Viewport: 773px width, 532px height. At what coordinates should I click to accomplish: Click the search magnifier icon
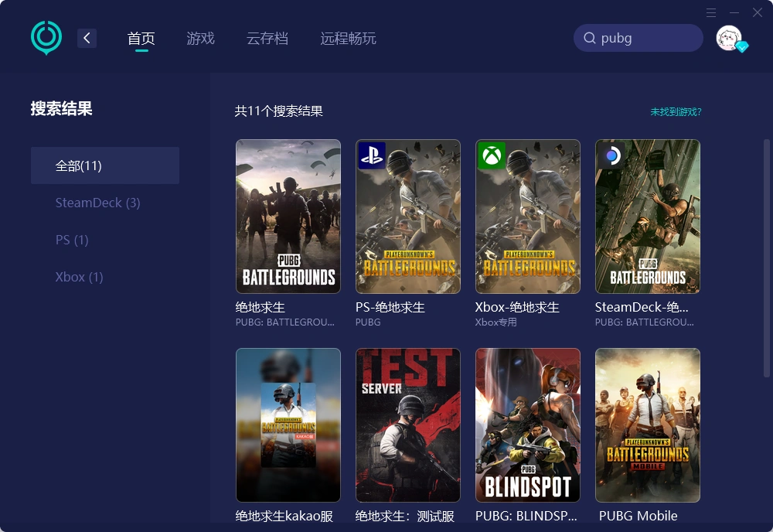tap(590, 37)
